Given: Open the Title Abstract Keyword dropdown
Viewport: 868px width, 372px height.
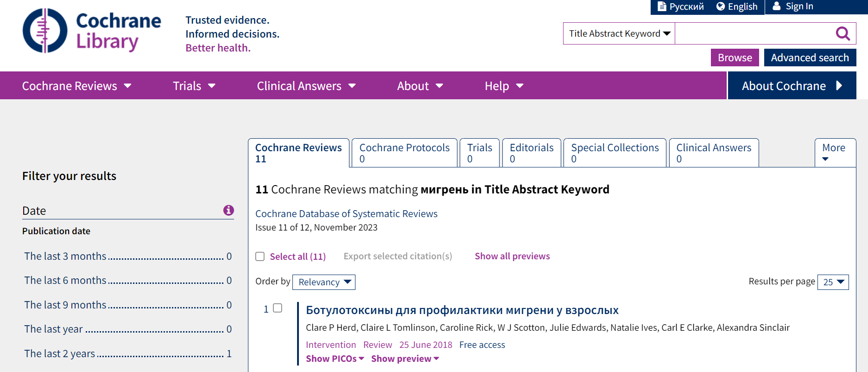Looking at the screenshot, I should (x=619, y=33).
